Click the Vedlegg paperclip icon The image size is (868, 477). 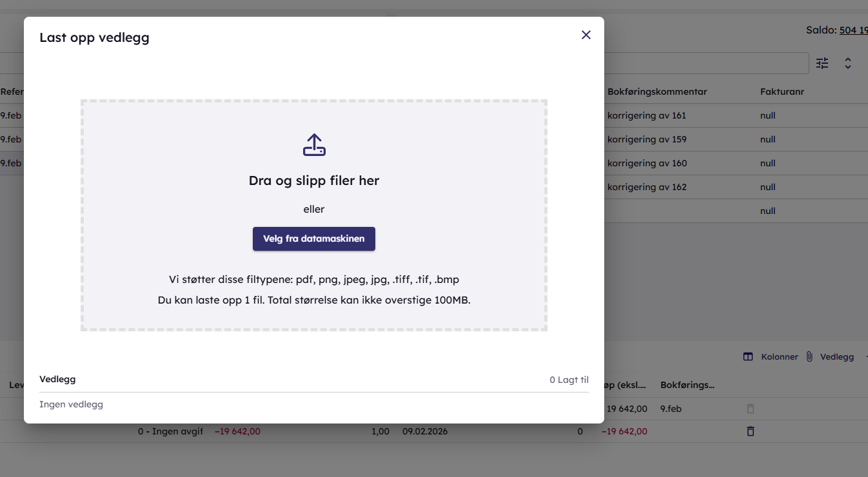tap(809, 356)
